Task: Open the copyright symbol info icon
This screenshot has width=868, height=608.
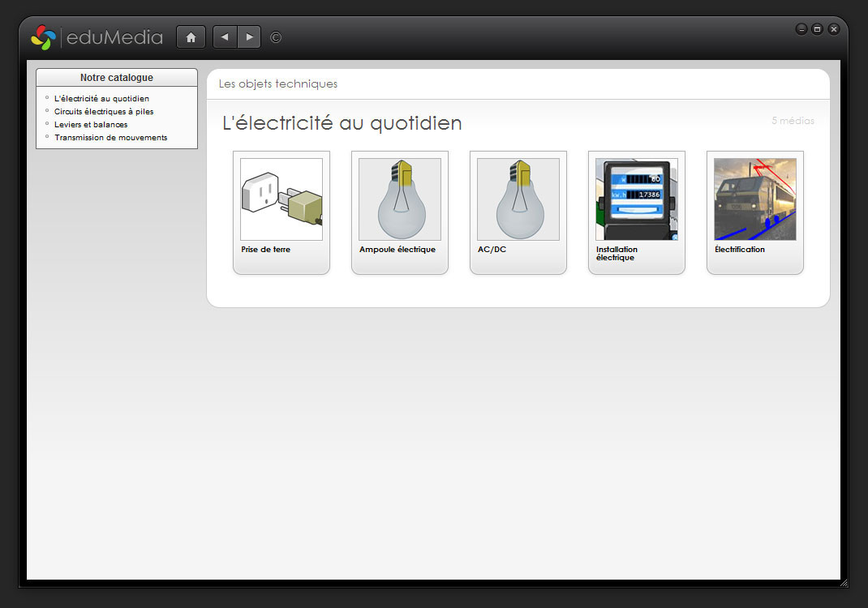Action: coord(276,37)
